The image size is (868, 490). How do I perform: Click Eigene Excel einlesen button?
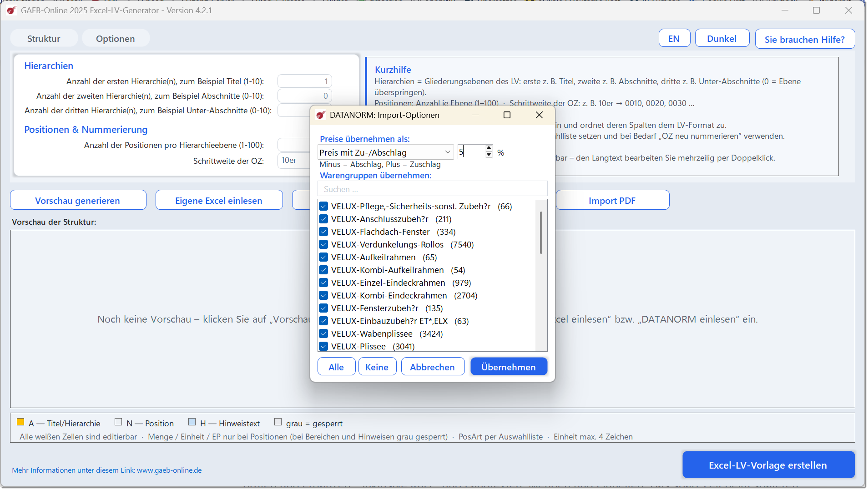click(219, 200)
